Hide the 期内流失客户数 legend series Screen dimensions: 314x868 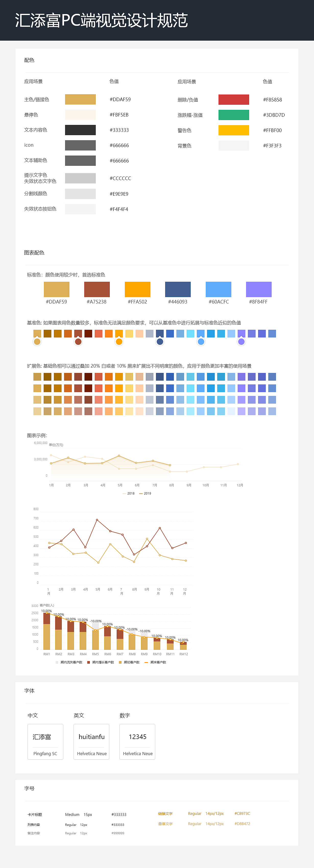(x=69, y=662)
